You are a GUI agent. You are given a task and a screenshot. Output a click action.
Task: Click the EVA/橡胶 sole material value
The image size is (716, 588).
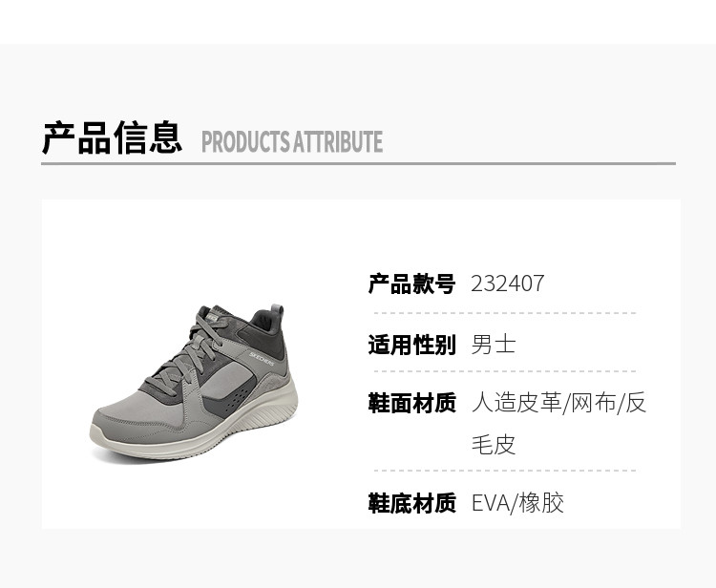(517, 504)
